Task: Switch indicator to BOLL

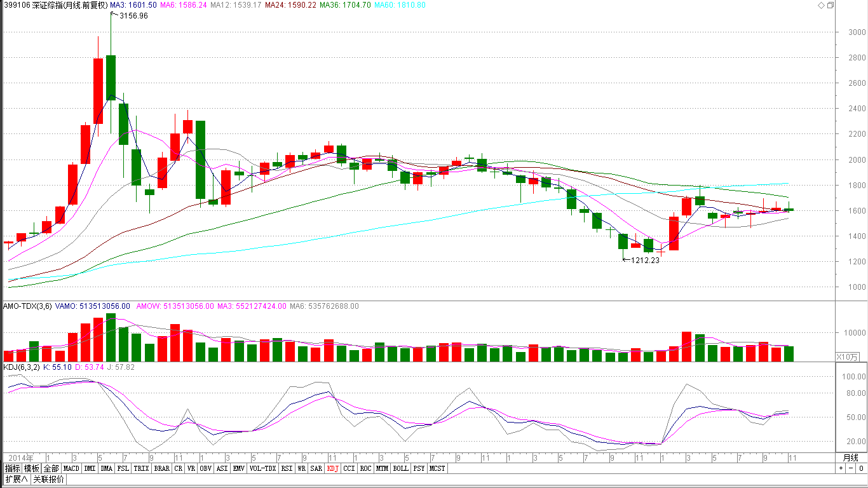Action: [x=400, y=468]
